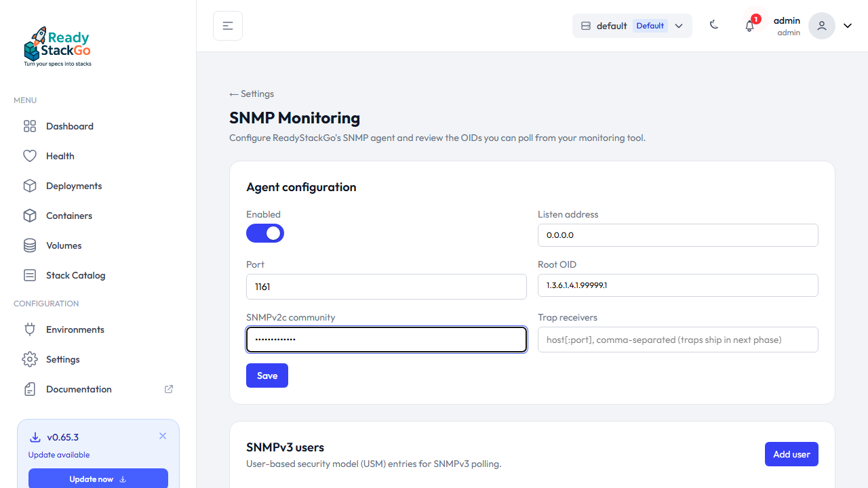Click the Environments plug icon
Image resolution: width=868 pixels, height=488 pixels.
(x=30, y=329)
